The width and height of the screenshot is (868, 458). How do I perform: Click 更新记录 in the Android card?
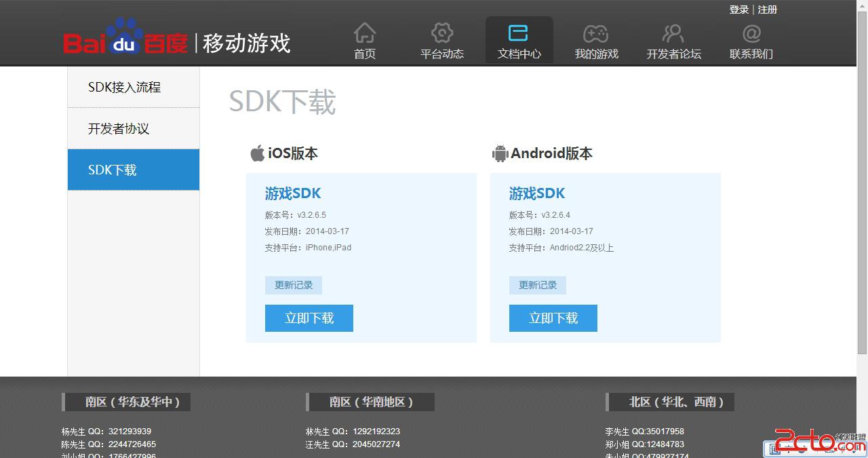click(538, 285)
